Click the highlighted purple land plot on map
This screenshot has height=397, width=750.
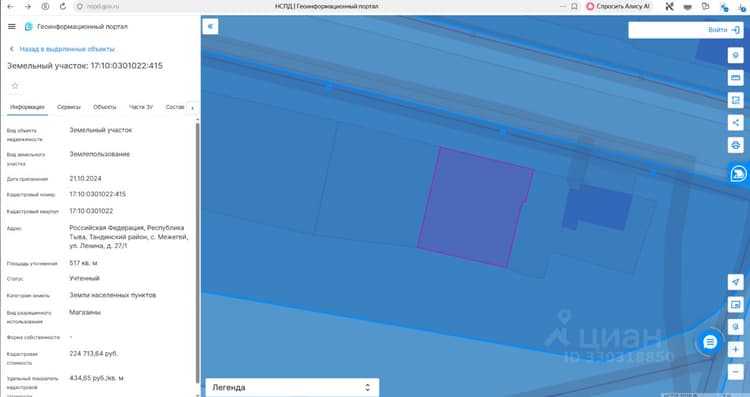click(x=475, y=207)
